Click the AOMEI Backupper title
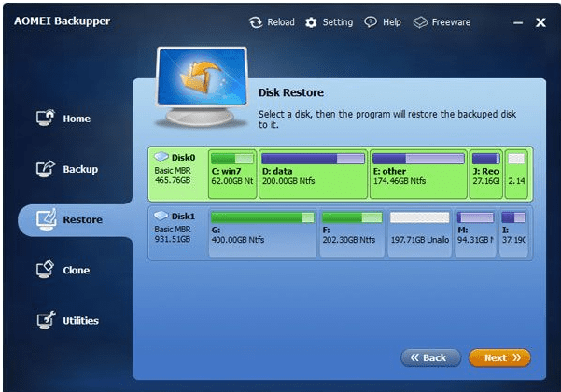 pos(62,21)
